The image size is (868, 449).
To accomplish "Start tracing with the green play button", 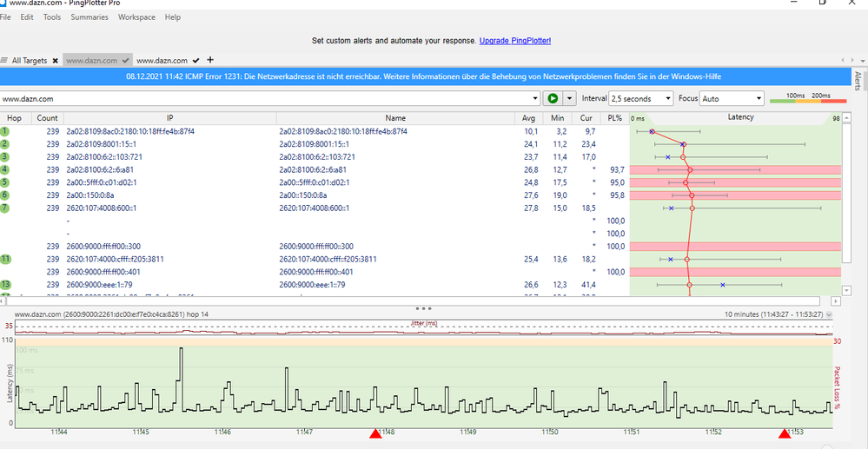I will coord(552,98).
